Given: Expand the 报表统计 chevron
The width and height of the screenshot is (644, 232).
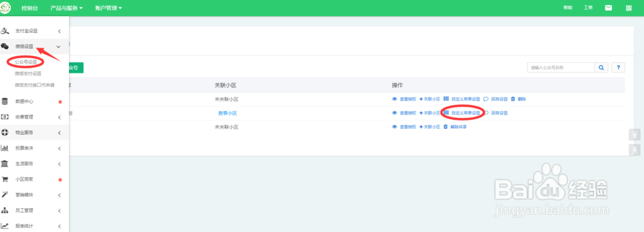Looking at the screenshot, I should [59, 226].
